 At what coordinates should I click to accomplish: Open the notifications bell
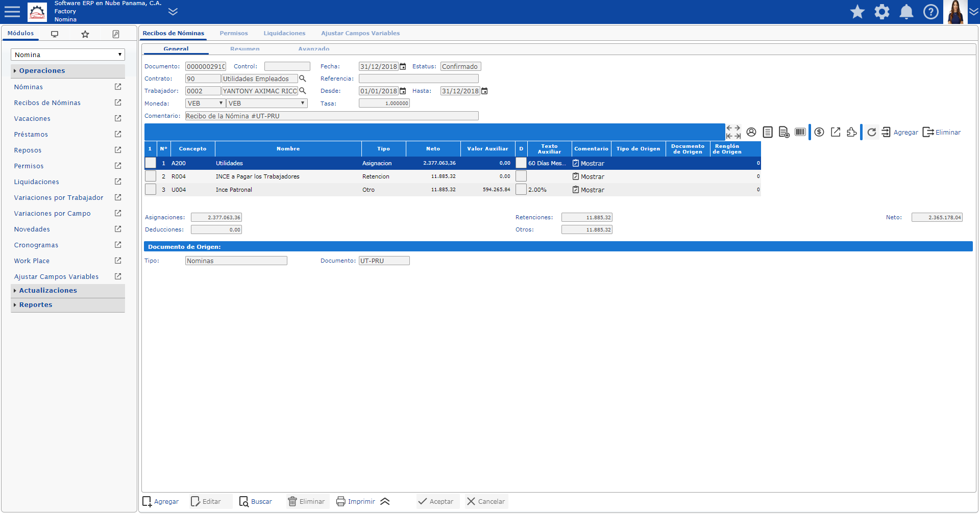906,12
